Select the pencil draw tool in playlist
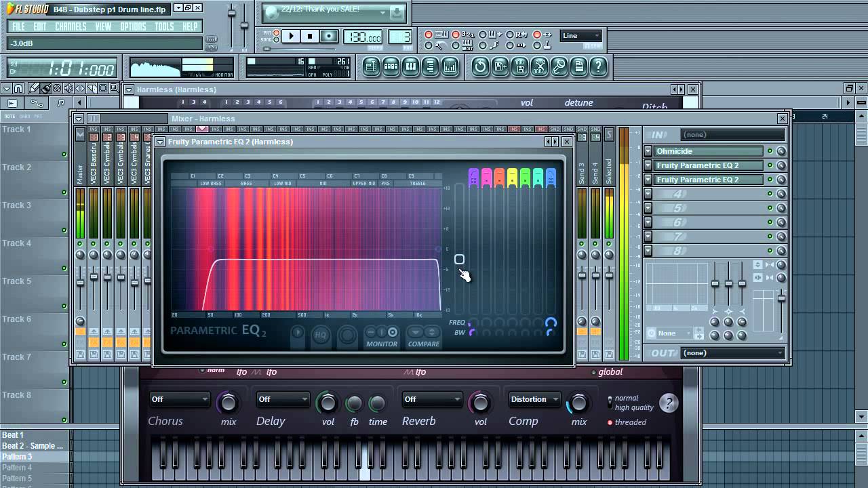The width and height of the screenshot is (868, 488). 34,88
